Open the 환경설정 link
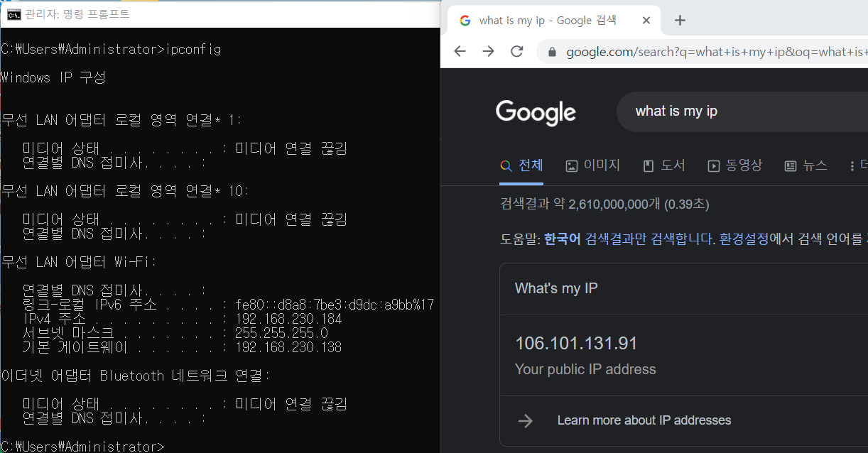The image size is (868, 453). [744, 239]
